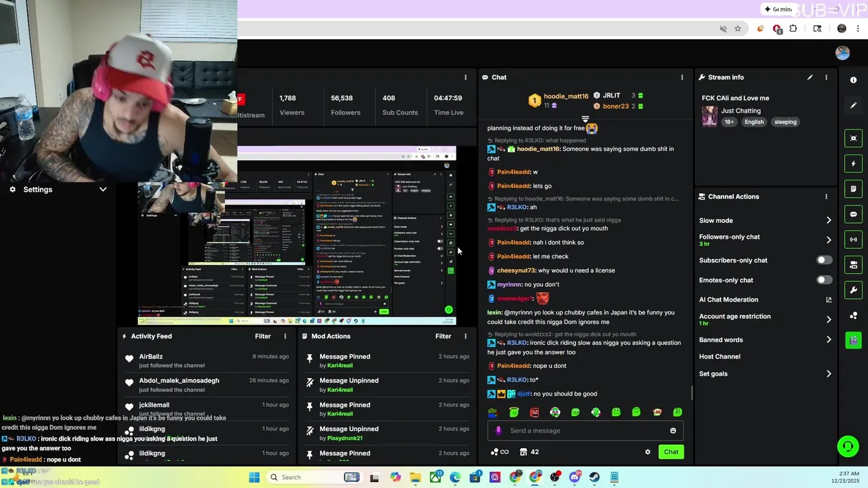
Task: Click the chat bubble icon in right sidebar
Action: (853, 214)
